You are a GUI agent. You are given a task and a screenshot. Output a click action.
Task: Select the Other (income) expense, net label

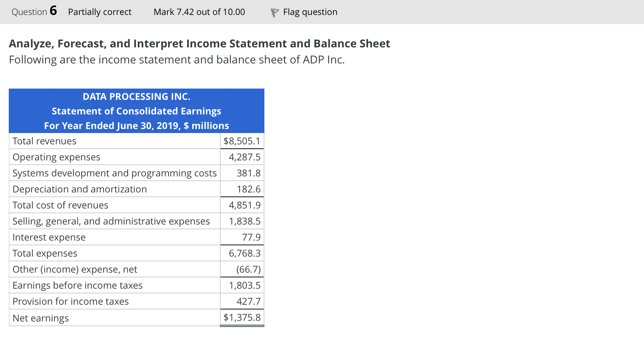75,269
